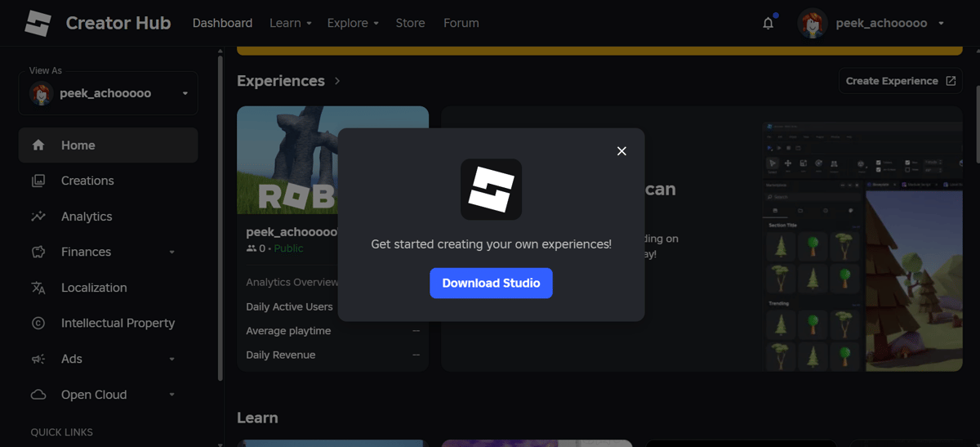Open the Dashboard nav item

click(x=222, y=23)
